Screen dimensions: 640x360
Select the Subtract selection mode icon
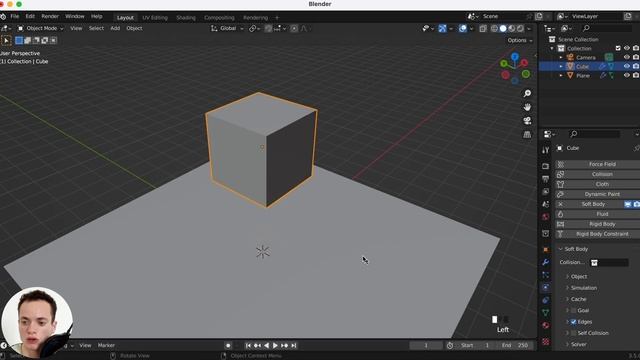point(36,40)
